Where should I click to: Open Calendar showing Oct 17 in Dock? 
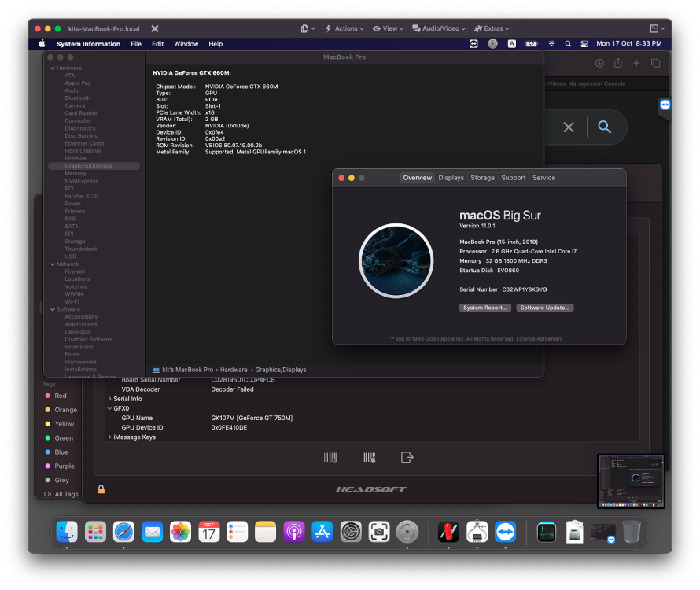point(209,532)
